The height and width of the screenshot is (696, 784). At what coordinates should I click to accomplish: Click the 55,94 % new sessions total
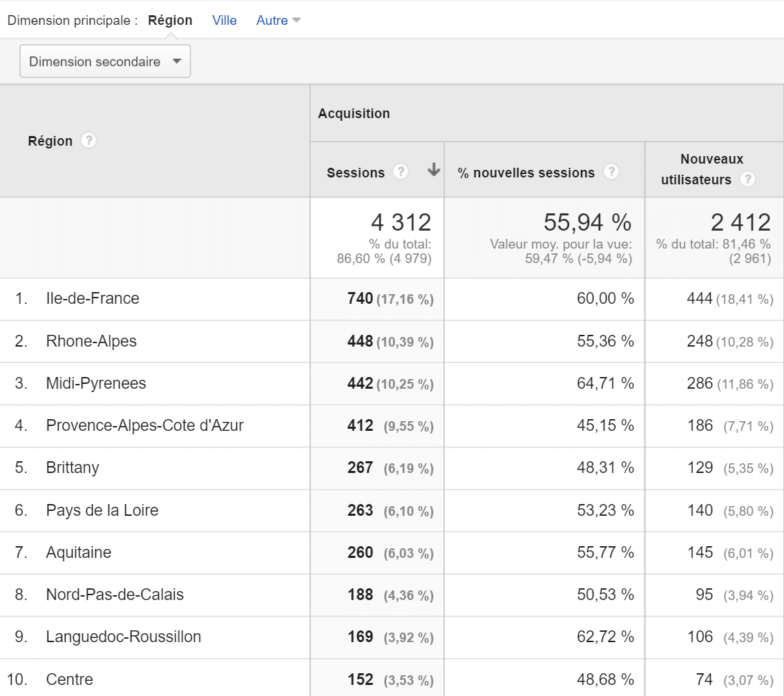point(588,222)
